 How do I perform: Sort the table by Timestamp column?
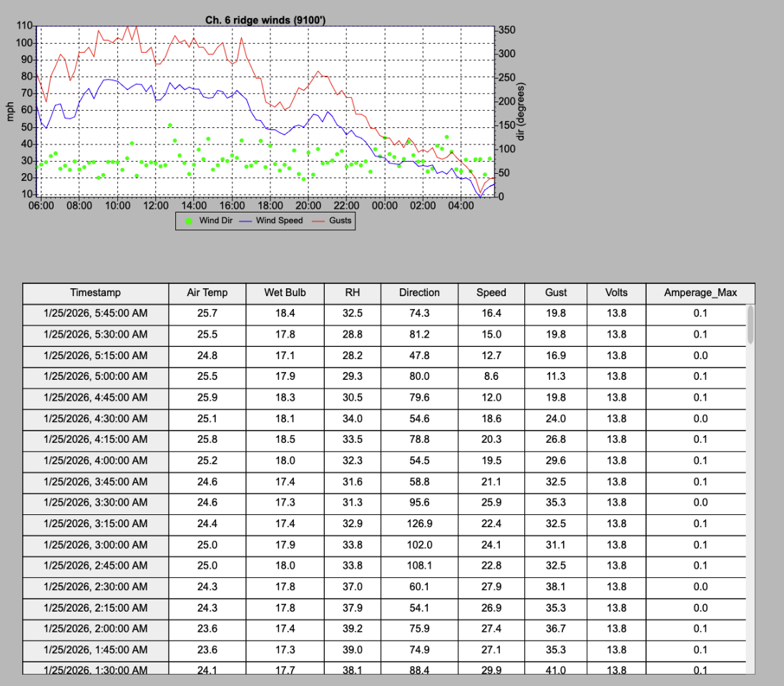[x=95, y=293]
